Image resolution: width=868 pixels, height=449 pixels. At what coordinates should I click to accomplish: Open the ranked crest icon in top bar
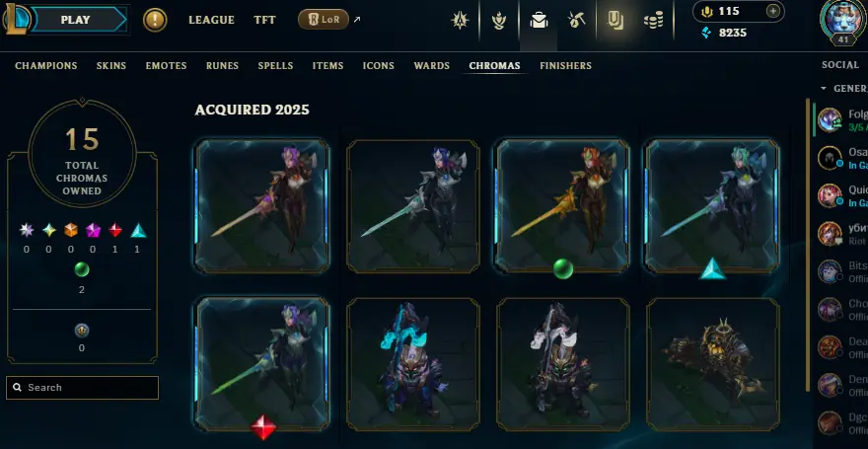click(x=460, y=21)
